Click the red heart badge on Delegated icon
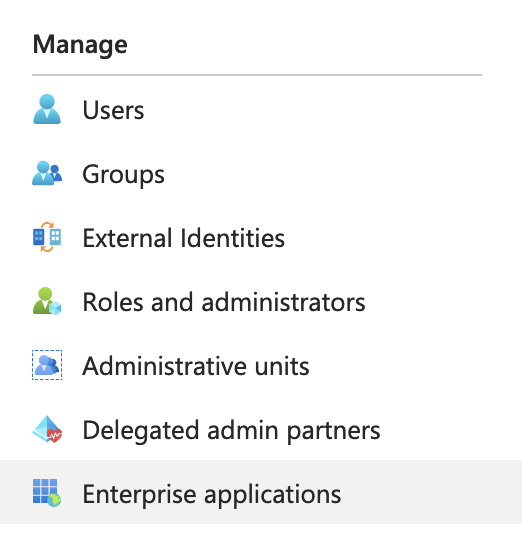This screenshot has width=528, height=540. (x=55, y=436)
